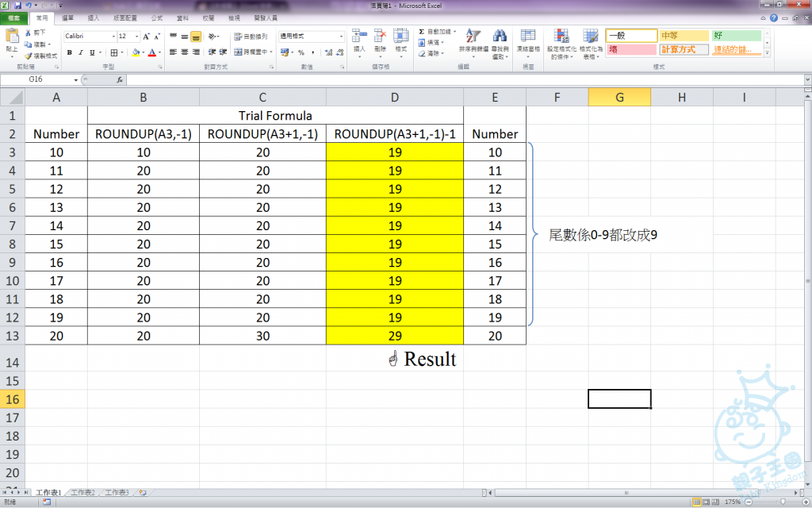812x508 pixels.
Task: Expand the cell styles gallery
Action: 767,53
